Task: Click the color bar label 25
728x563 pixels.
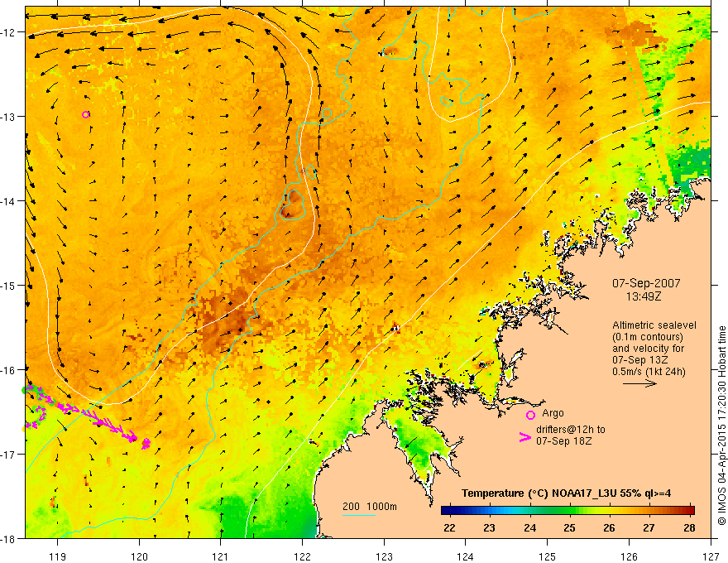Action: tap(569, 527)
